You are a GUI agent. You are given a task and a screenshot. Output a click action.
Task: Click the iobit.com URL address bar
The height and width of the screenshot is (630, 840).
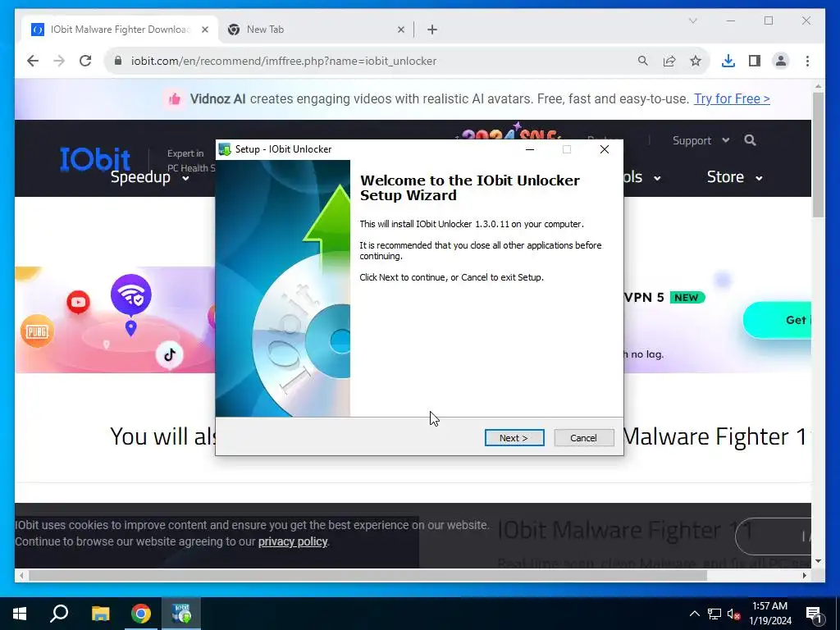[284, 61]
